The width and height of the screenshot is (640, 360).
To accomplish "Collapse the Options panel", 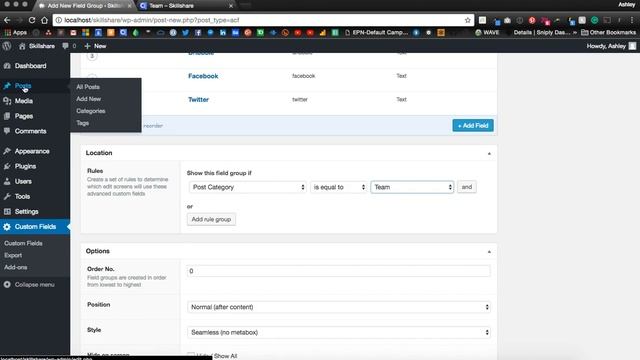I will 489,252.
